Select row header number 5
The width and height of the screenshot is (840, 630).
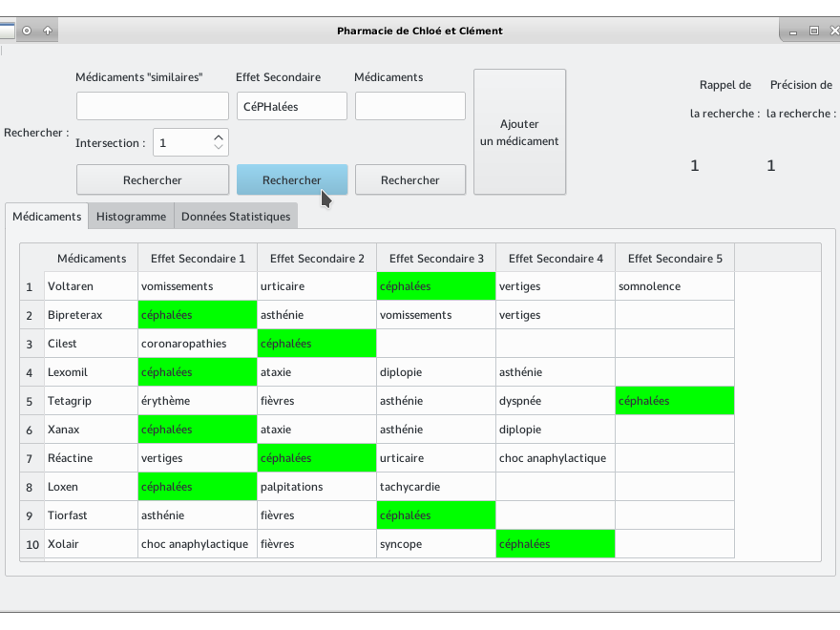tap(31, 401)
